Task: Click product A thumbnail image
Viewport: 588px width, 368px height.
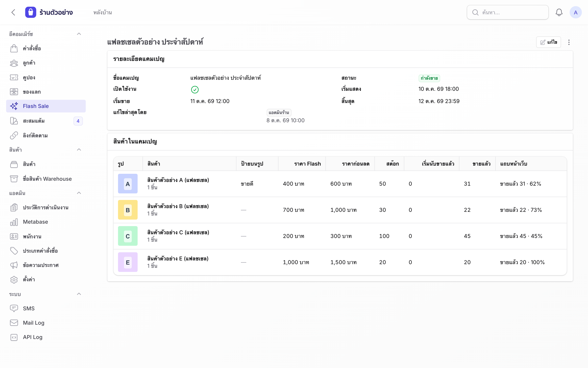Action: (x=128, y=184)
